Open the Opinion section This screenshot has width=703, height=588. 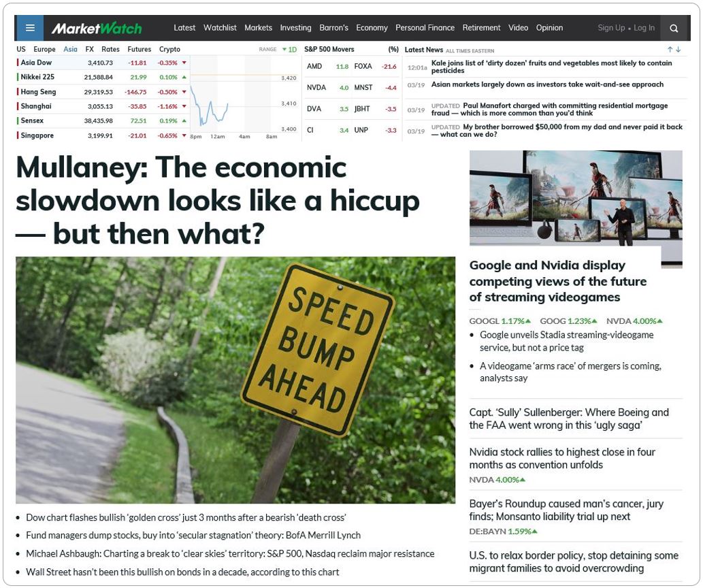point(549,28)
